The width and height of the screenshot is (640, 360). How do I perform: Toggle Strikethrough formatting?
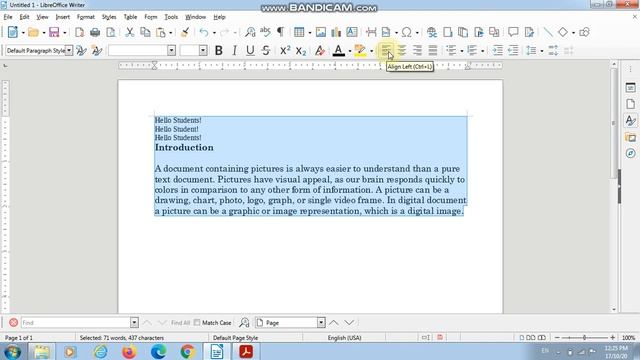point(266,50)
